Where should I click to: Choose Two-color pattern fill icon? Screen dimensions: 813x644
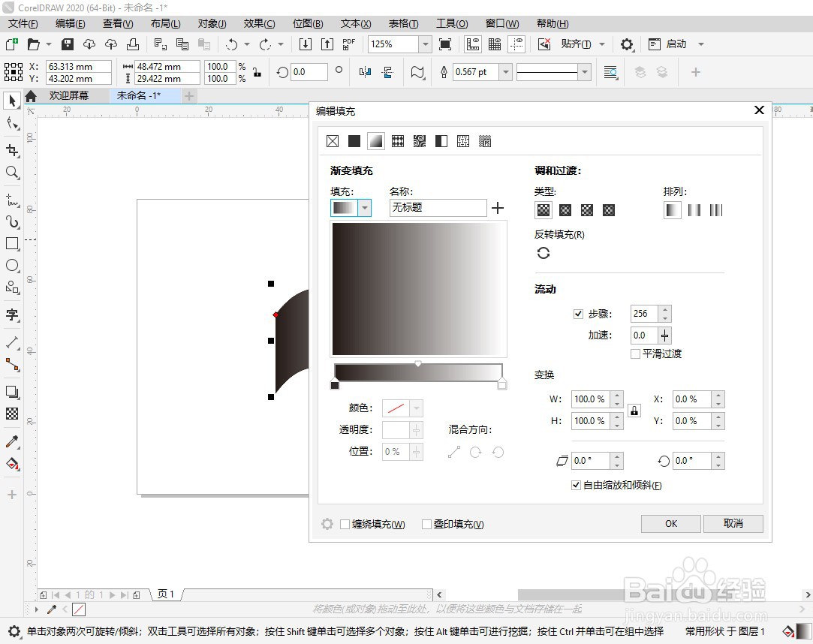441,141
